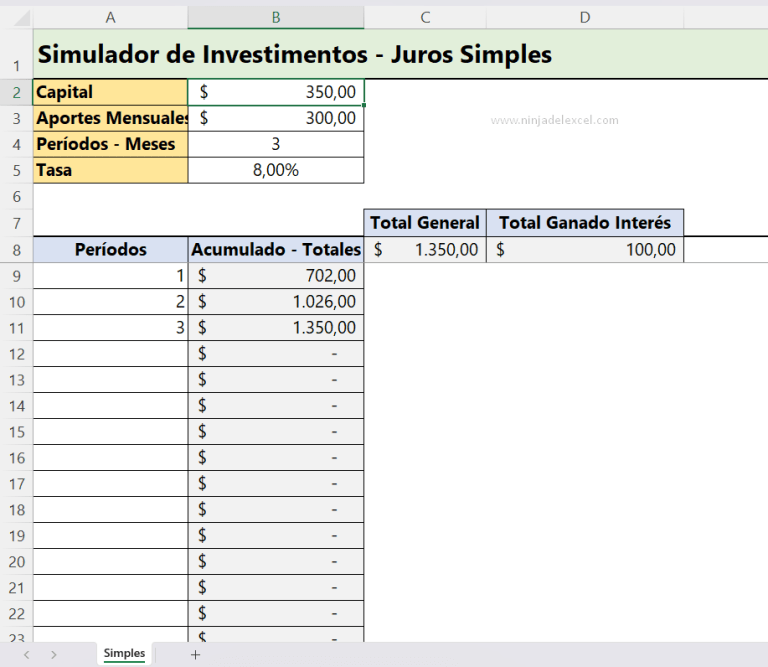The height and width of the screenshot is (667, 768).
Task: Go to previous sheet with left arrow
Action: 27,655
